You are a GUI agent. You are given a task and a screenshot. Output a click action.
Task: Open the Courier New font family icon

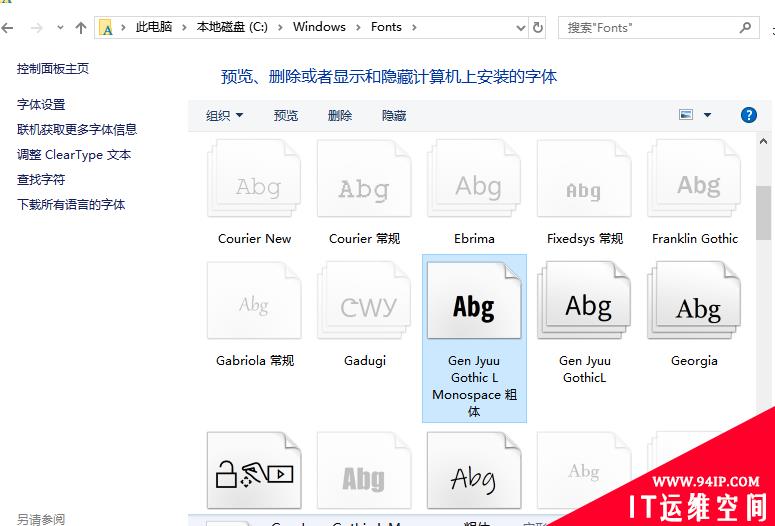tap(254, 178)
